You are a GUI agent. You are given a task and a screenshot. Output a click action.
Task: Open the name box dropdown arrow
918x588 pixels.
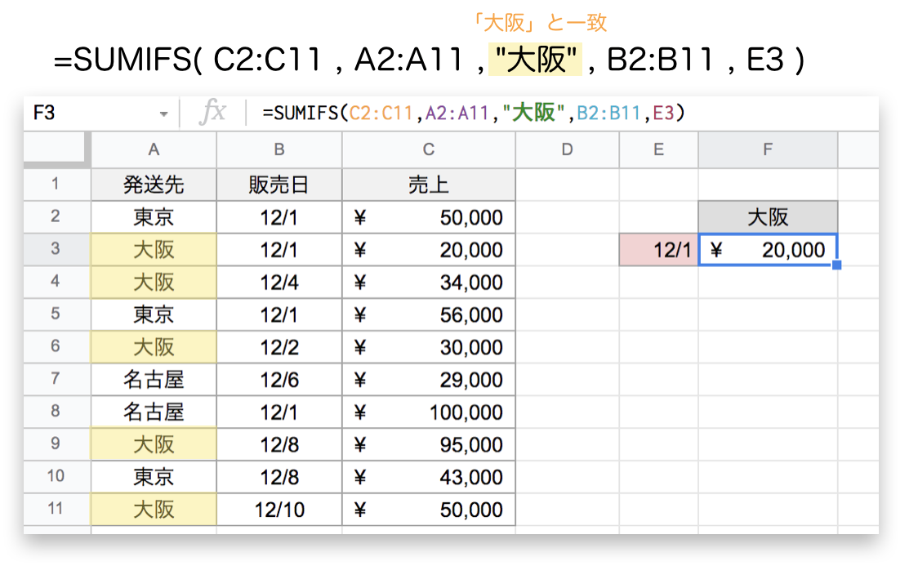164,114
